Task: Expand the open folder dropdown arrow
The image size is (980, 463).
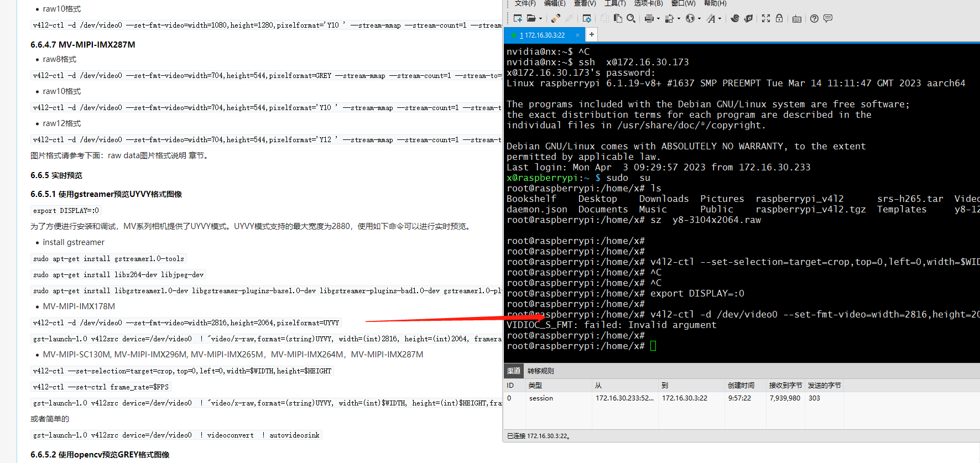Action: [x=540, y=19]
